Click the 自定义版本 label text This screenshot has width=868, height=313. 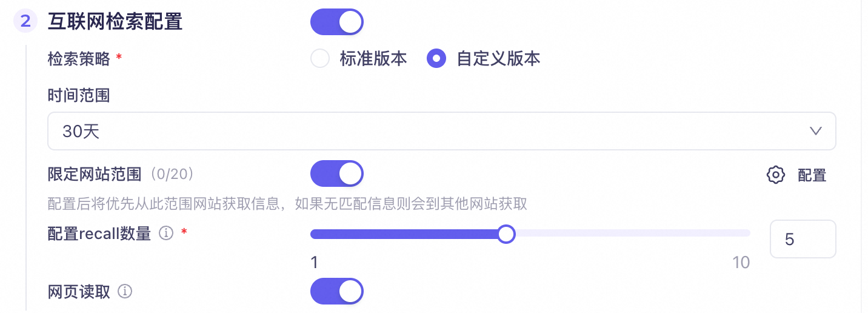[498, 59]
